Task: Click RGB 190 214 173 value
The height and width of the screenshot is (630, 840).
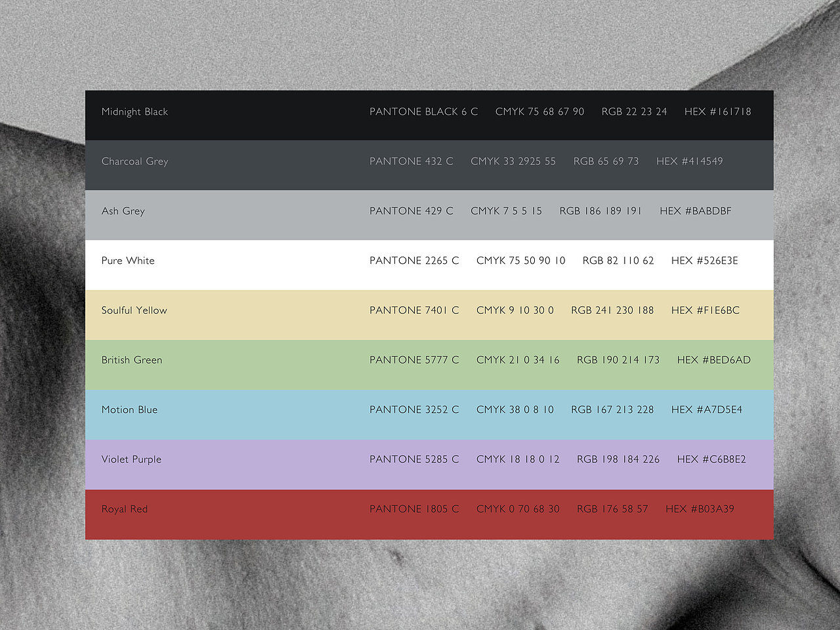Action: tap(618, 360)
